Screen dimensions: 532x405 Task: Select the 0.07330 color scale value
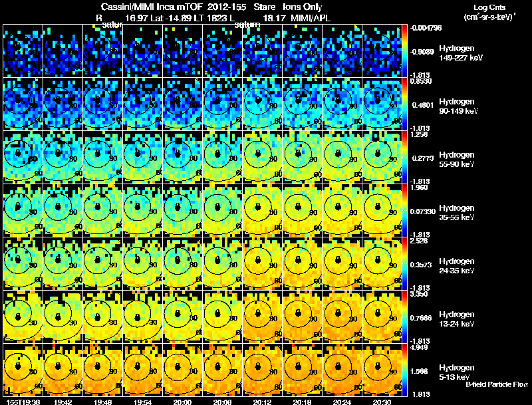pos(423,211)
